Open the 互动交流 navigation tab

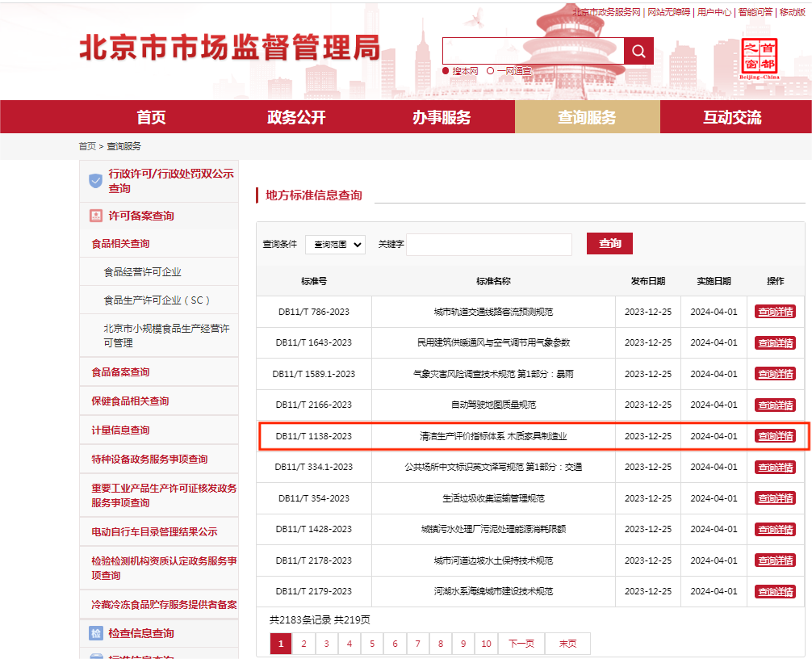(732, 117)
